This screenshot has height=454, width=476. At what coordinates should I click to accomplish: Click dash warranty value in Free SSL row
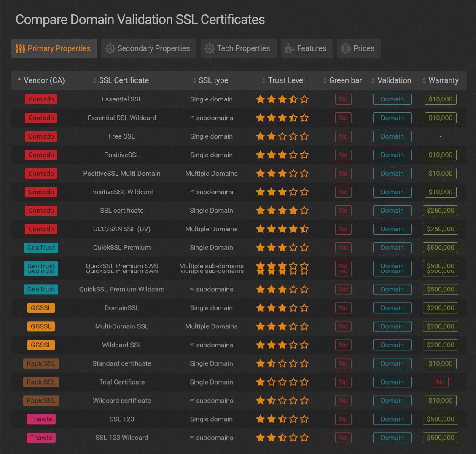click(x=441, y=136)
